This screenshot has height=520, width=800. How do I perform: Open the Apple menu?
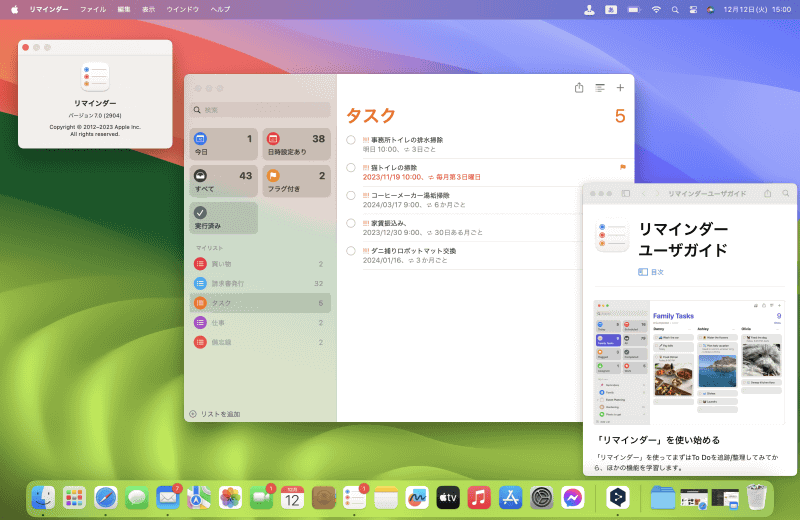[x=14, y=9]
